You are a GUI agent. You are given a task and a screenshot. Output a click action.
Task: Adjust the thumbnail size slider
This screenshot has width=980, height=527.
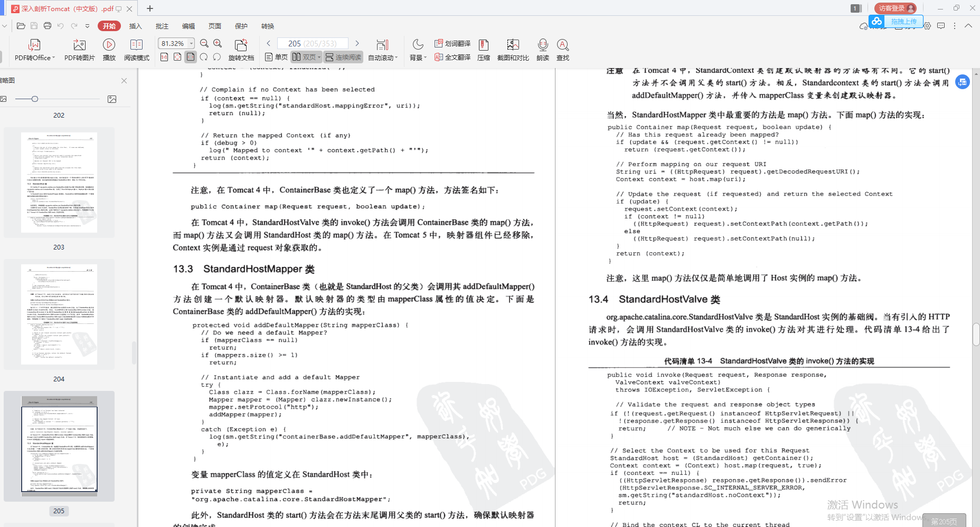[x=34, y=99]
